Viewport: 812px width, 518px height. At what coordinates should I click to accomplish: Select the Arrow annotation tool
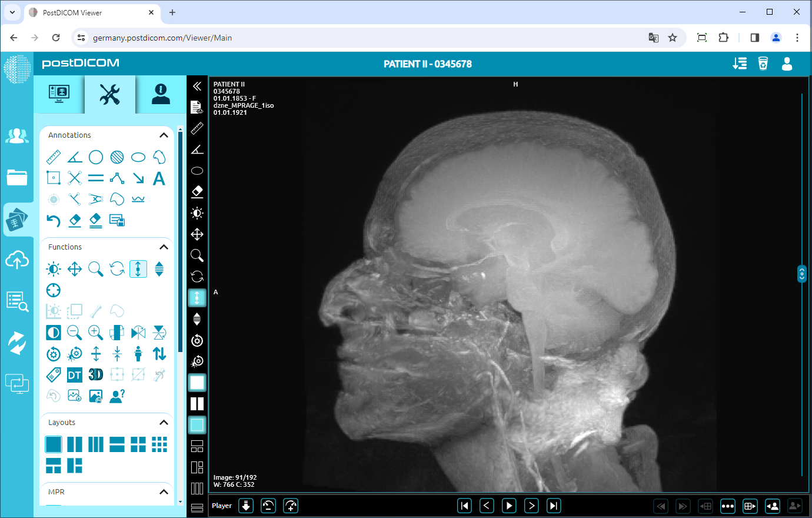(x=138, y=178)
